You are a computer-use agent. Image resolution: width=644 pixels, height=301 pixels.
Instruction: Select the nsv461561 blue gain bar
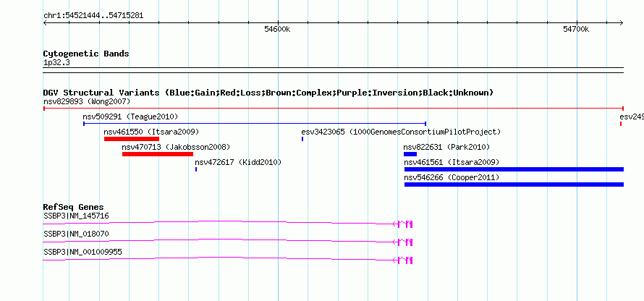coord(514,169)
